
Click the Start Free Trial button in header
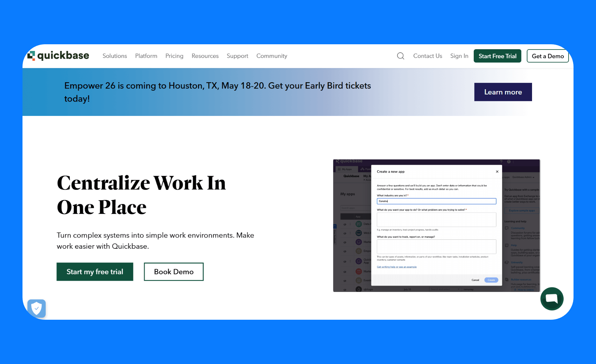(x=497, y=56)
